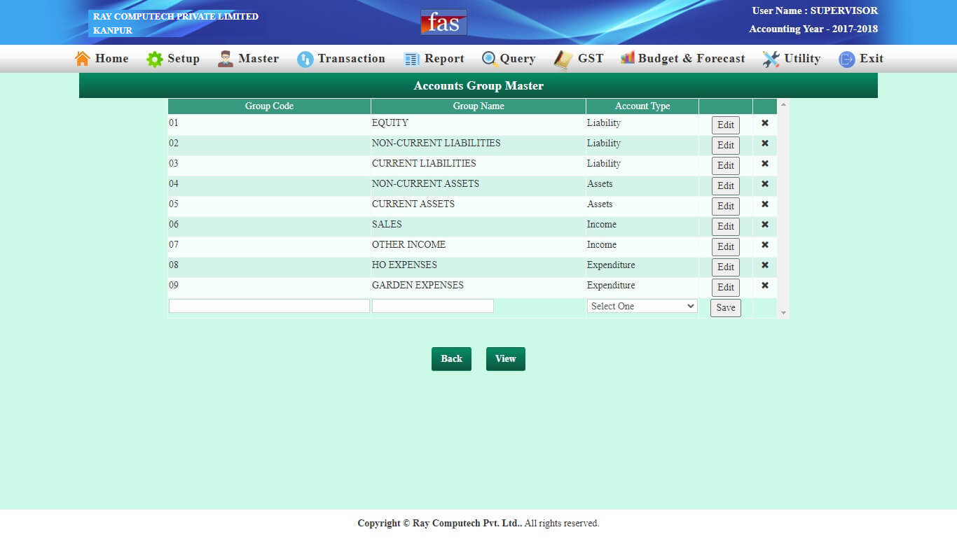Edit the EQUITY group row
The width and height of the screenshot is (957, 560).
tap(726, 125)
